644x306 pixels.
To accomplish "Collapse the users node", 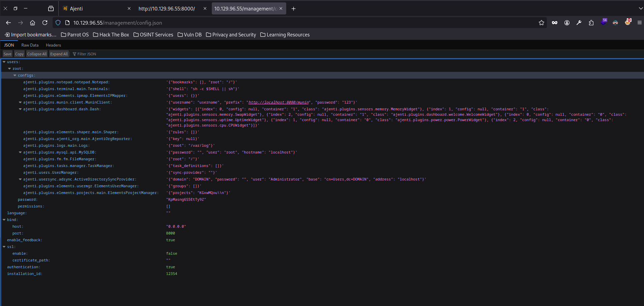I will [4, 62].
